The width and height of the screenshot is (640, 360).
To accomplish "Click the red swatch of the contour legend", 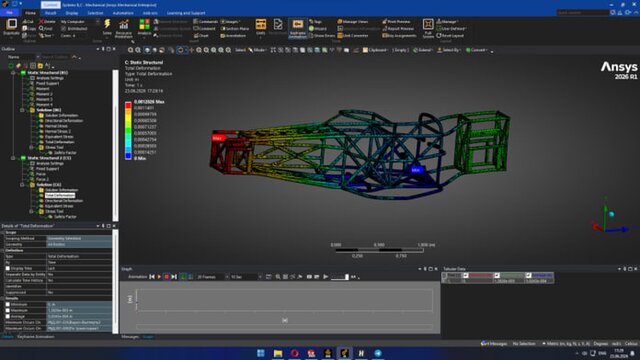I will point(128,105).
